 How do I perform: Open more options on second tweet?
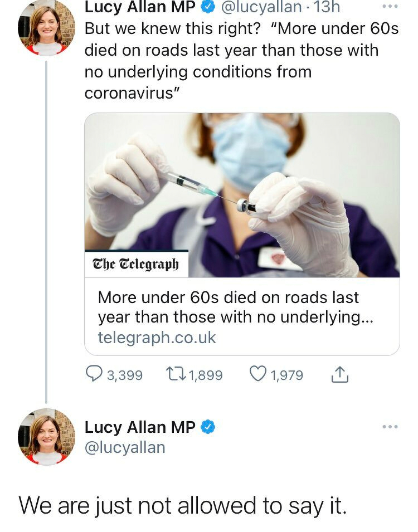(390, 427)
